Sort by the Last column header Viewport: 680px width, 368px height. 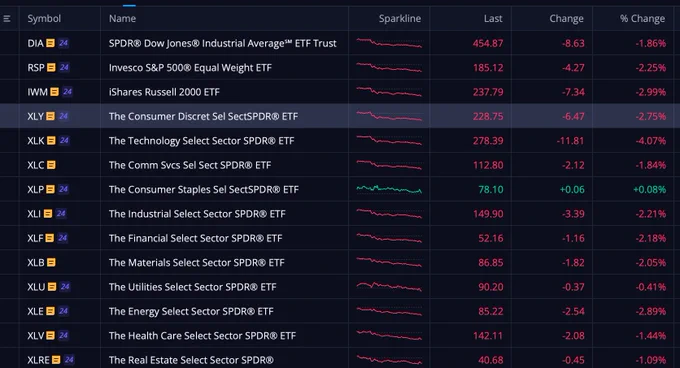coord(493,18)
